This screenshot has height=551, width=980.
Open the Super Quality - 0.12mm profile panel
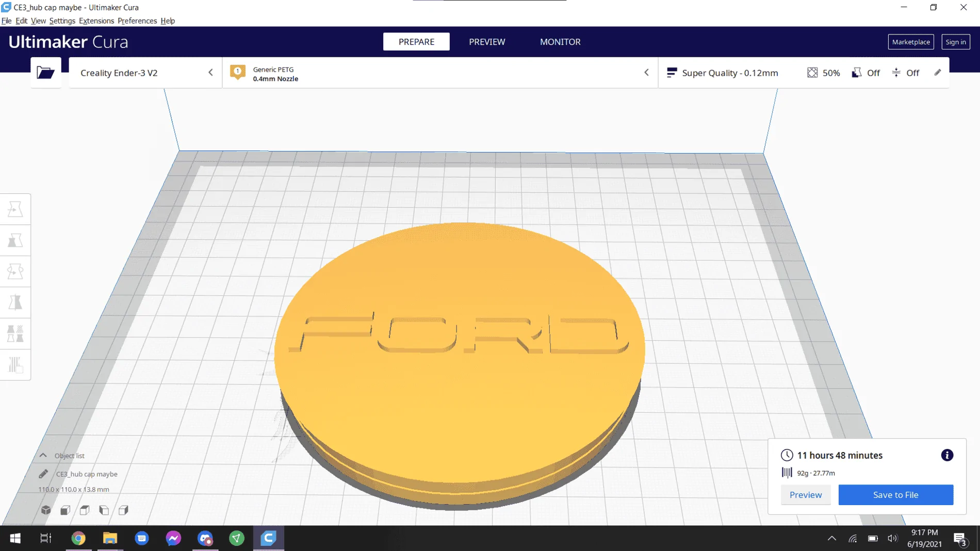pyautogui.click(x=804, y=73)
